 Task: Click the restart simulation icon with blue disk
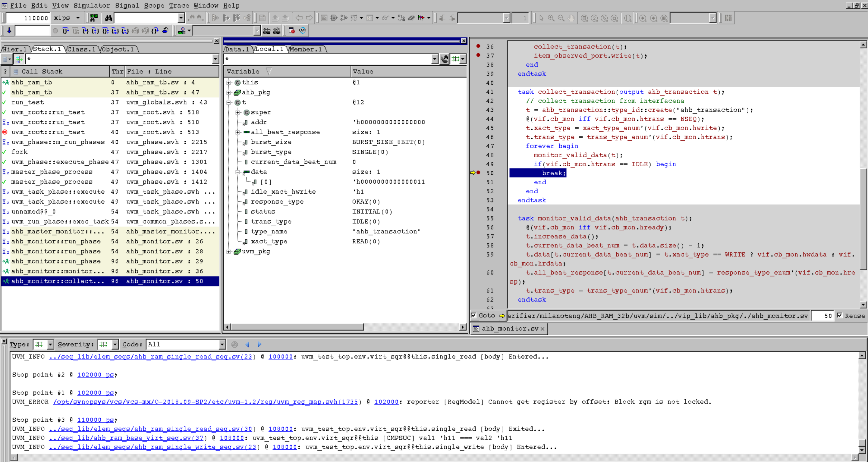[x=165, y=31]
